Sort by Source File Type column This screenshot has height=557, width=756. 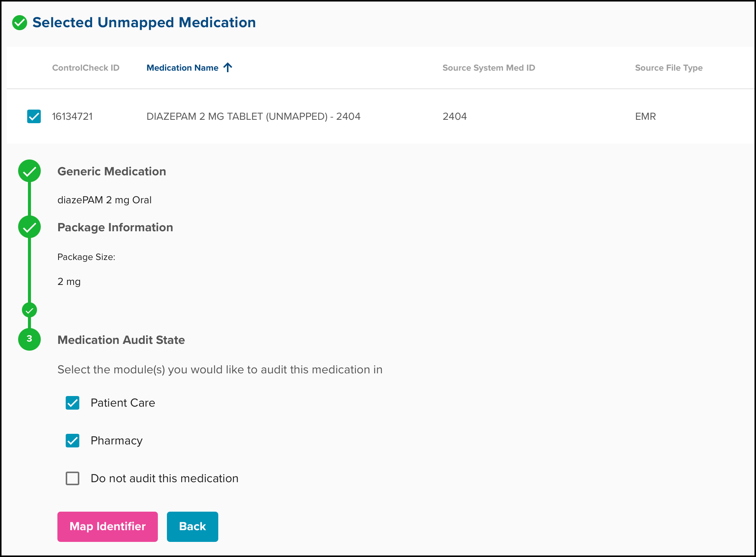(668, 68)
